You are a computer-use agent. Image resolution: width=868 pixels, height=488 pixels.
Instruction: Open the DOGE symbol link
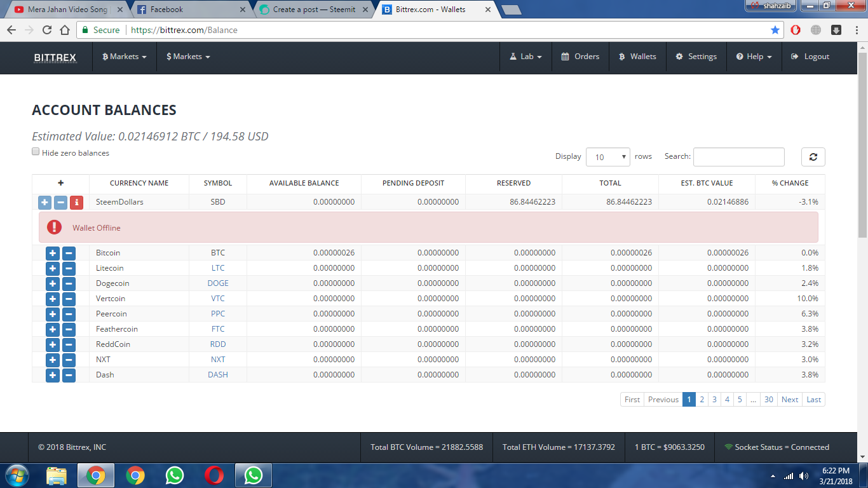[218, 283]
